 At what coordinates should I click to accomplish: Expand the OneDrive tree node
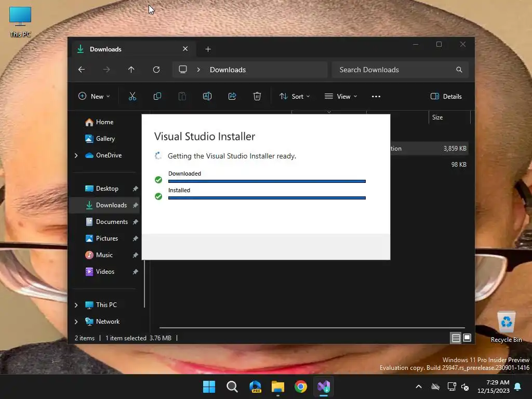click(x=76, y=155)
